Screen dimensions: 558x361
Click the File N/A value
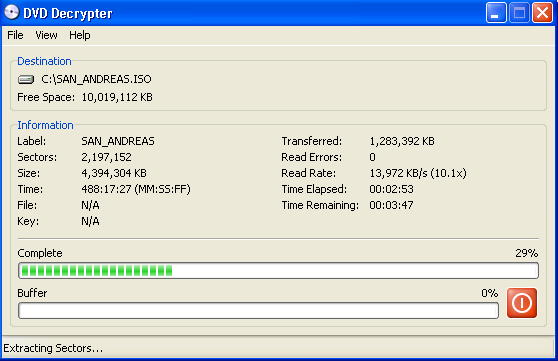(x=90, y=205)
